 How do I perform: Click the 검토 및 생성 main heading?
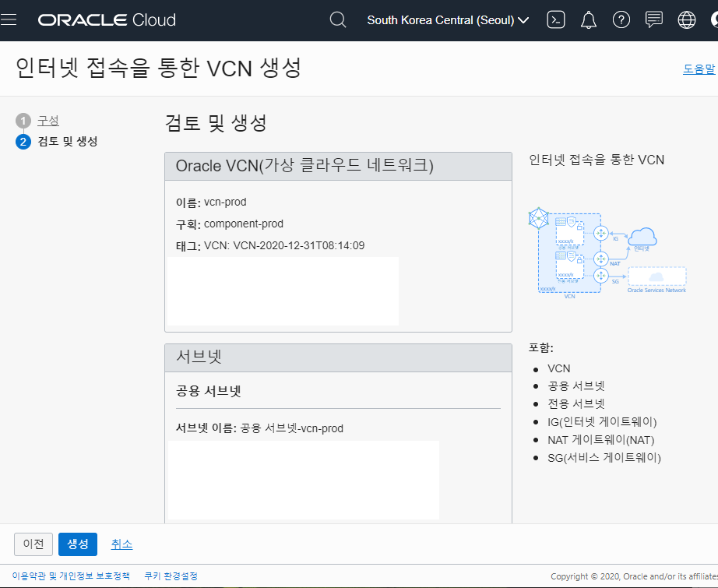216,123
